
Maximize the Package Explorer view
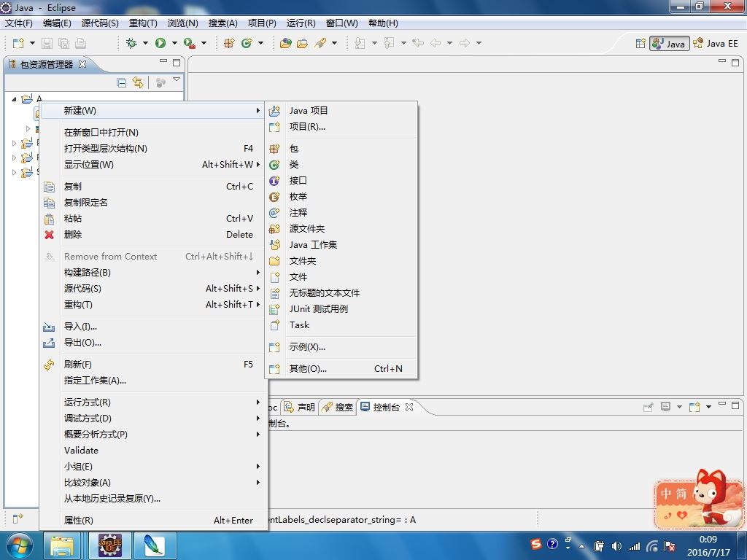point(177,63)
